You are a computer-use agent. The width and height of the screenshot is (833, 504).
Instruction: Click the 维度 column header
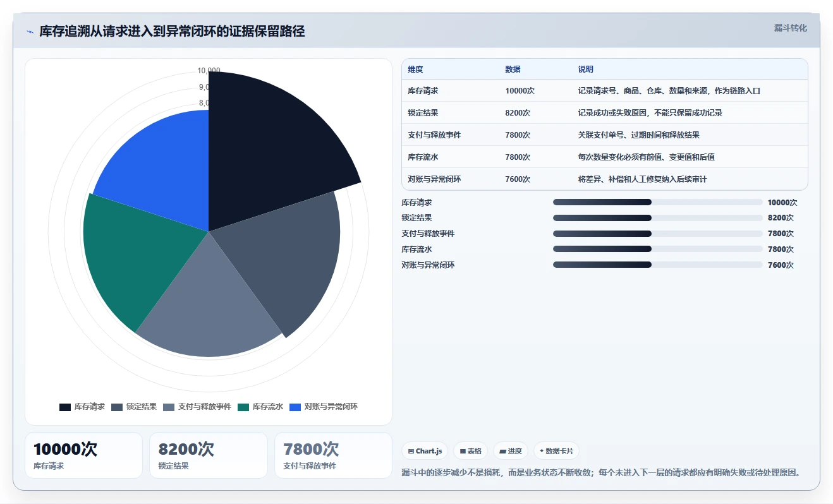(416, 69)
